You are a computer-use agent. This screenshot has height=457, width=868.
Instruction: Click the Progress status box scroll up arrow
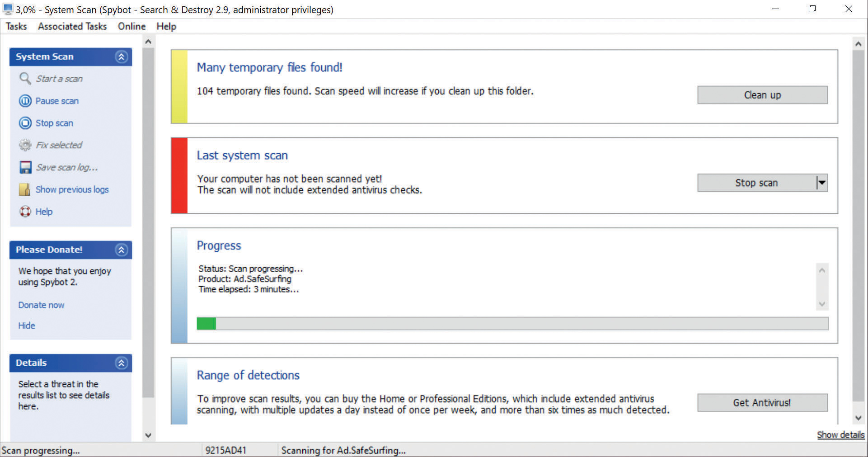coord(822,270)
